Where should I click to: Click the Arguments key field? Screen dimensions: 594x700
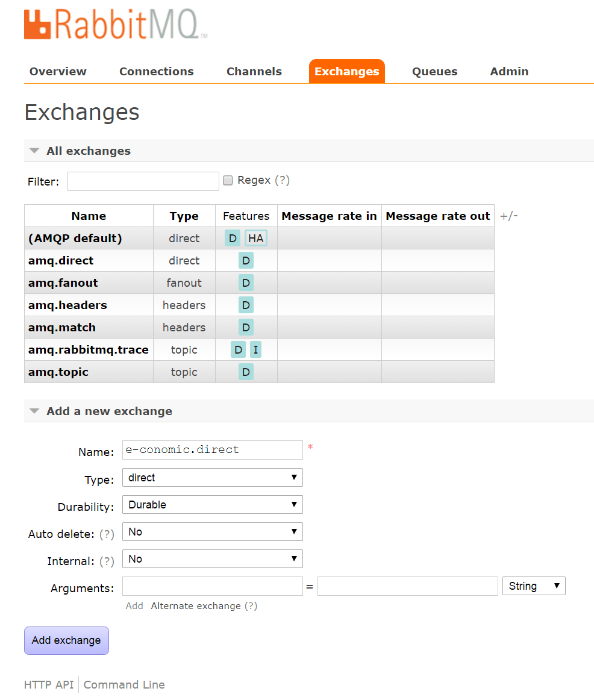tap(213, 586)
